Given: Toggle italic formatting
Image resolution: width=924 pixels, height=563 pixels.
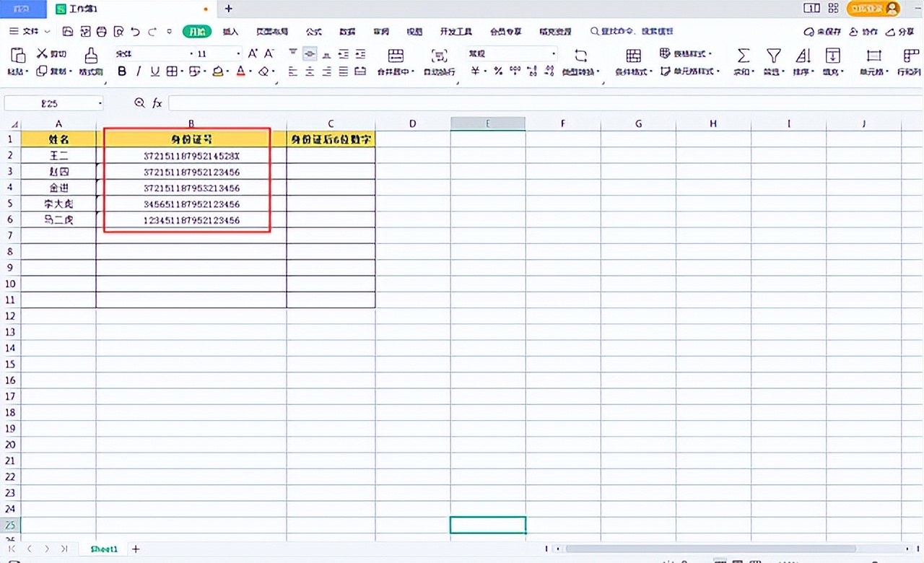Looking at the screenshot, I should 138,71.
